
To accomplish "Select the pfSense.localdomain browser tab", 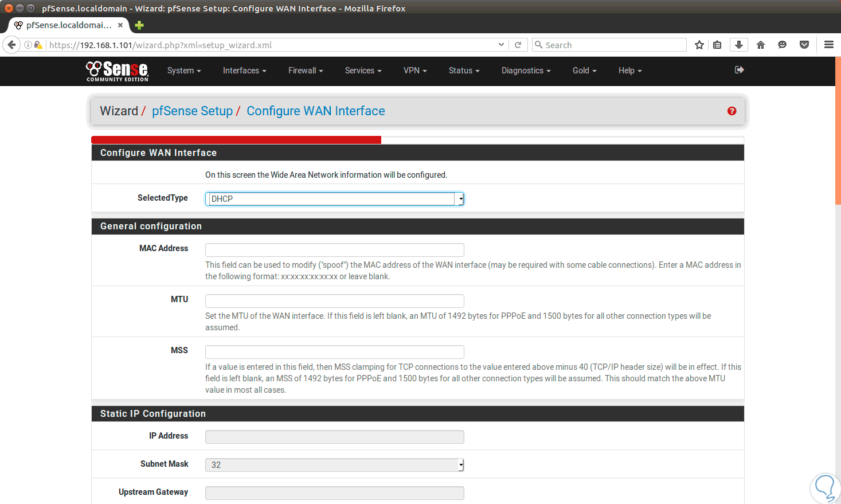I will (x=69, y=25).
